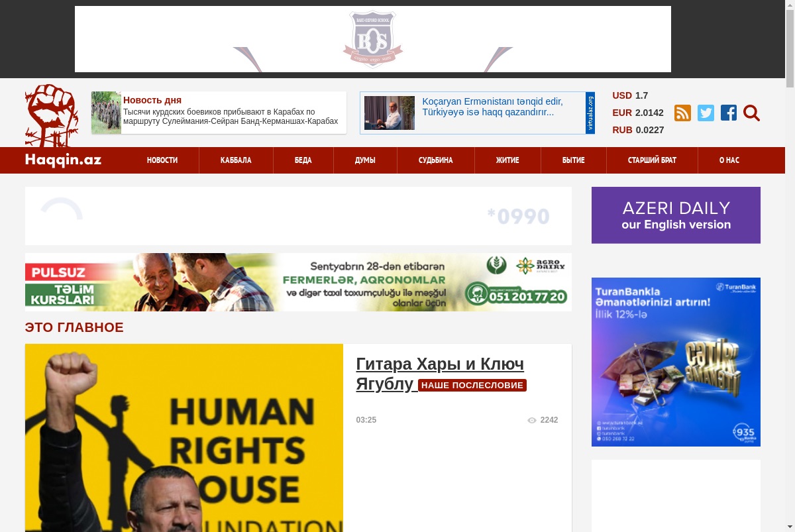Click the red fist site logo
Image resolution: width=795 pixels, height=532 pixels.
[52, 115]
